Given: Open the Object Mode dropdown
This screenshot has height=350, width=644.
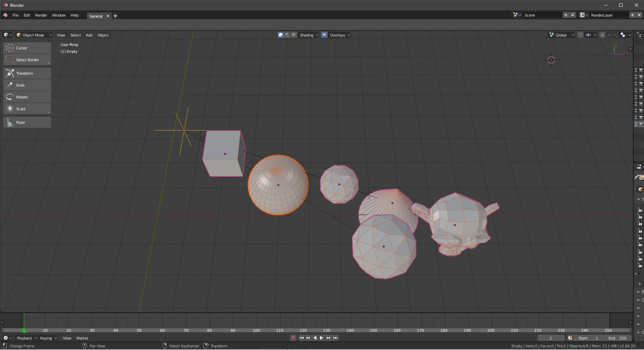Looking at the screenshot, I should click(x=34, y=35).
